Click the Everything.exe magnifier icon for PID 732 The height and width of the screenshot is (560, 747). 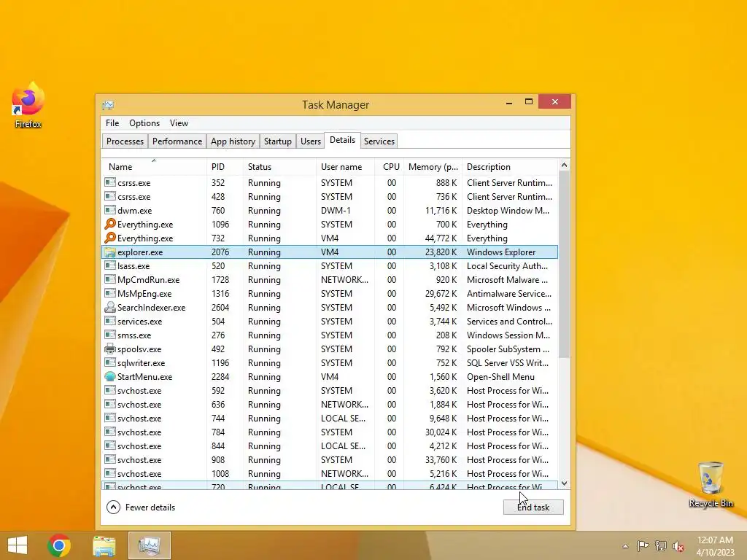(x=110, y=238)
